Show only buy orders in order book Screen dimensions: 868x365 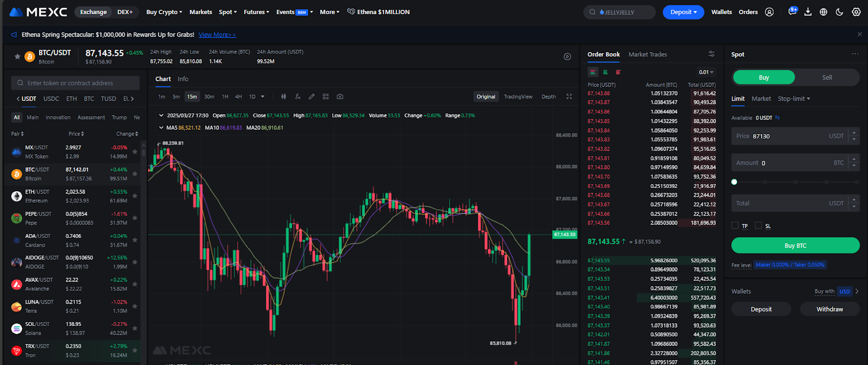coord(605,72)
